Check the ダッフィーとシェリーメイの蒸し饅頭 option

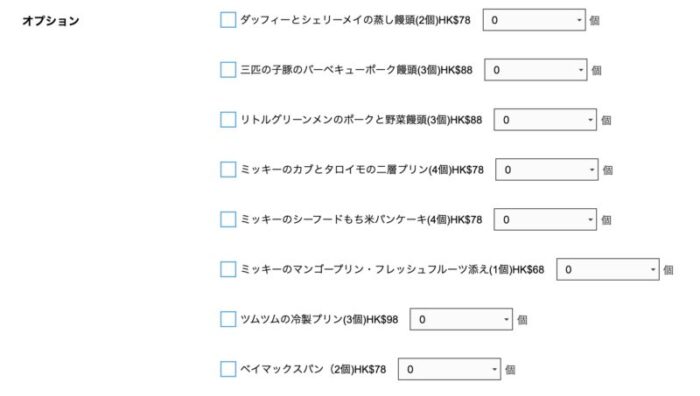click(228, 20)
